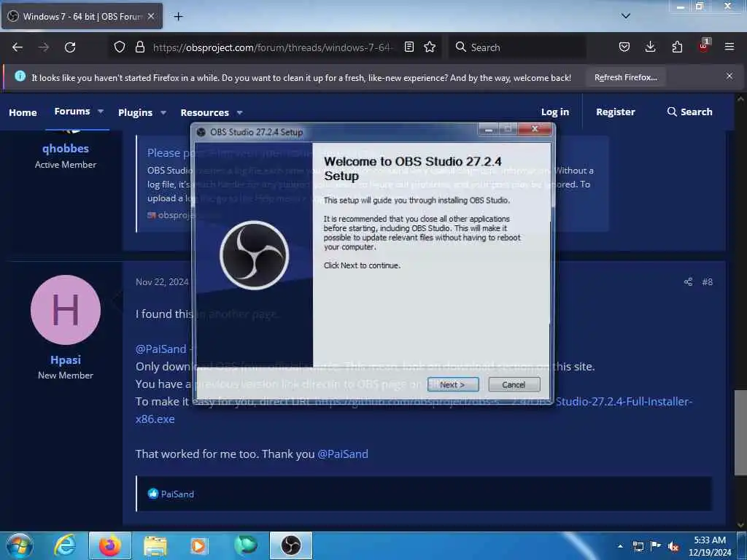Click the Register link

(616, 112)
